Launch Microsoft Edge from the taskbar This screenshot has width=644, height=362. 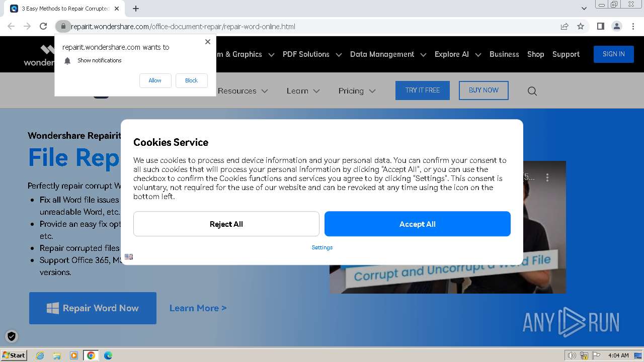[x=108, y=355]
